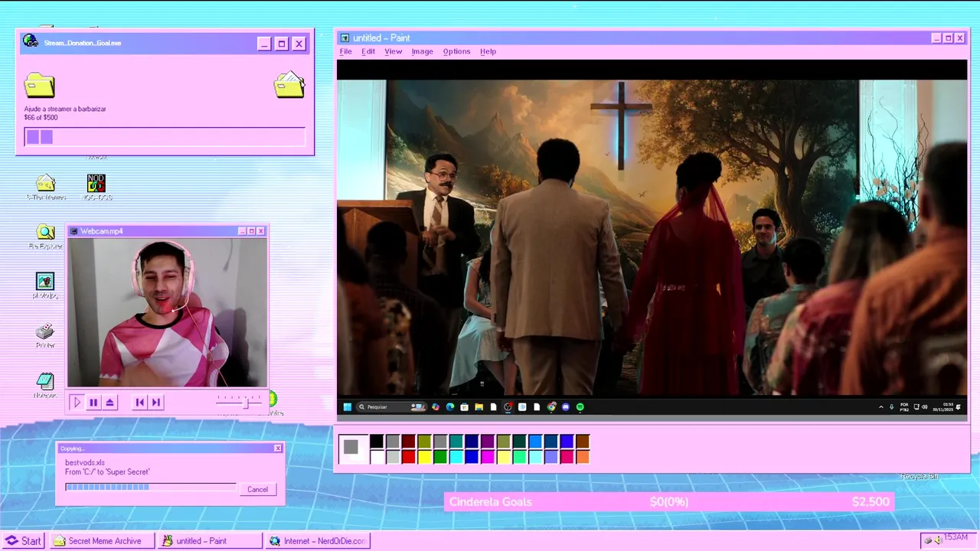Switch to Internet - NerdOrDie.com taskbar item

[x=318, y=540]
